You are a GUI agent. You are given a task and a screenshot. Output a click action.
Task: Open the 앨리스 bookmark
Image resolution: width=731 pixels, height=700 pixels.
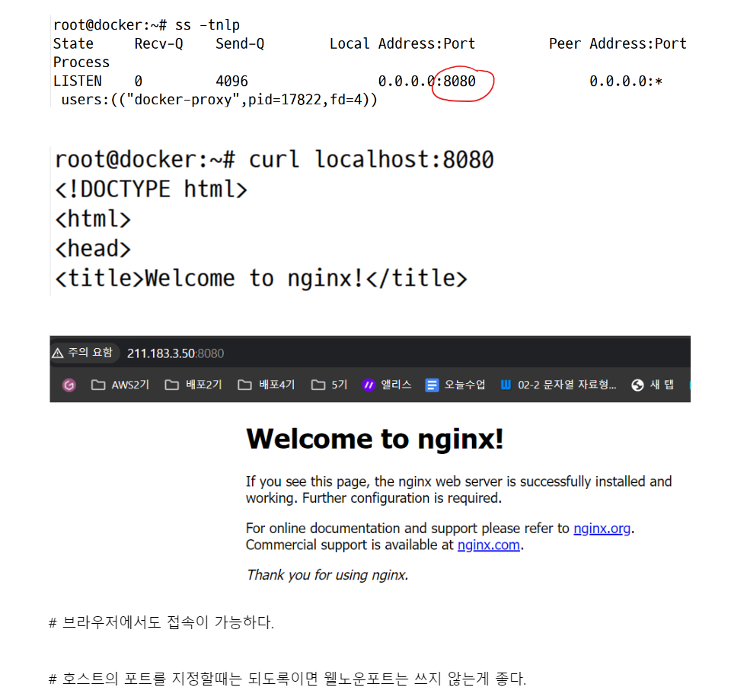[x=387, y=385]
